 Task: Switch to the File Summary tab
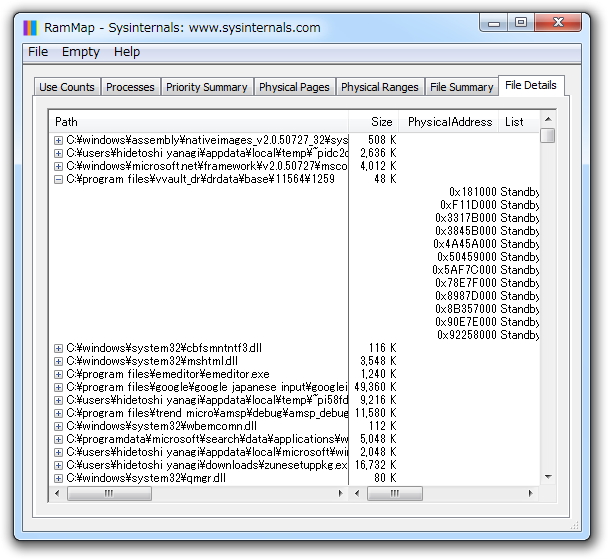pyautogui.click(x=461, y=87)
